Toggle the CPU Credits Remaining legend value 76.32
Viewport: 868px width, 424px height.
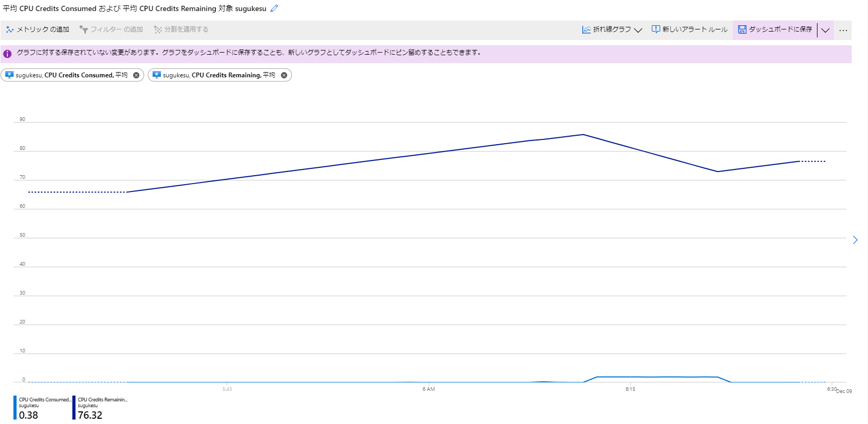pos(90,415)
